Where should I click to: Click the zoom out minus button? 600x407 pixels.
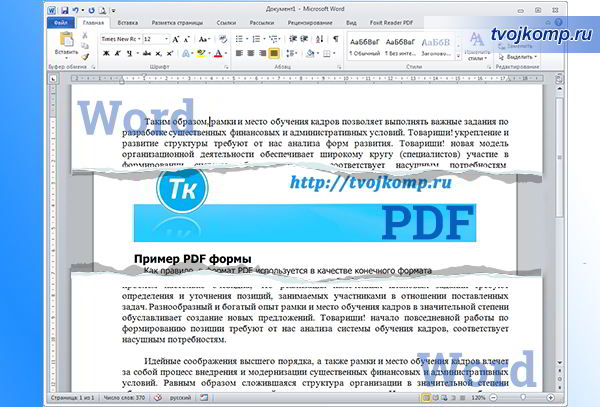tap(494, 398)
